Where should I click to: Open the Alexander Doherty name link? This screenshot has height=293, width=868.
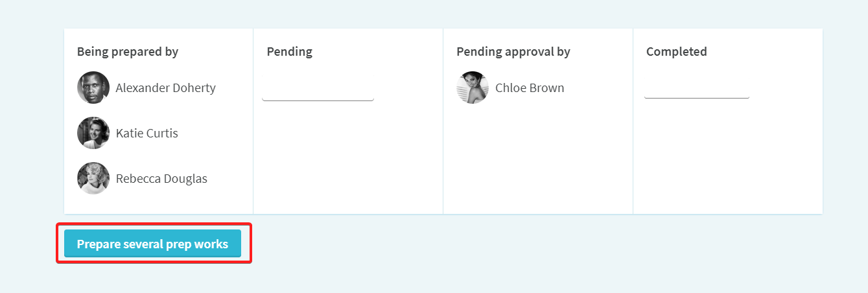click(x=165, y=88)
